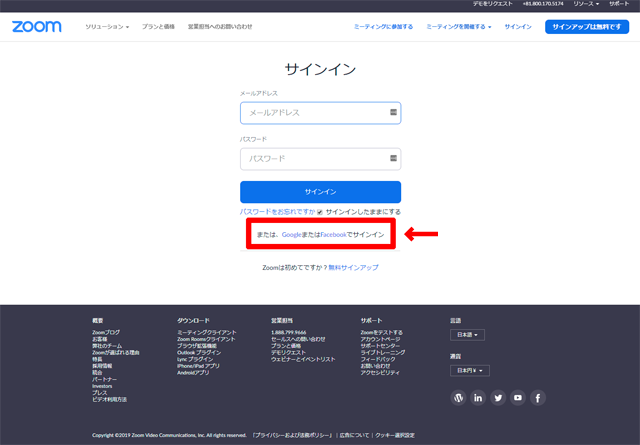Click the blue サインイン submit button

[x=320, y=192]
